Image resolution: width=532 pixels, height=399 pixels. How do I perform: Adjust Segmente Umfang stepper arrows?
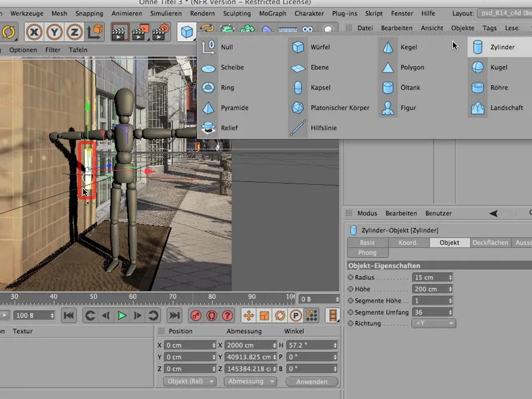(x=450, y=312)
